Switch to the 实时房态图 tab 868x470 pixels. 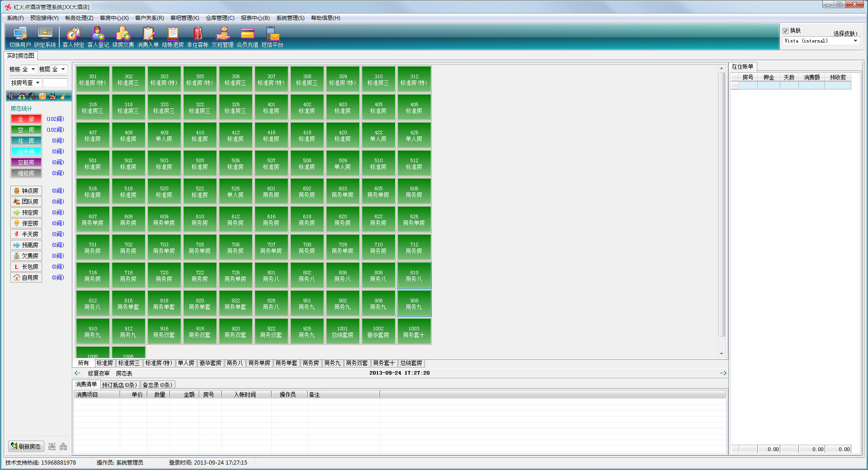coord(21,56)
